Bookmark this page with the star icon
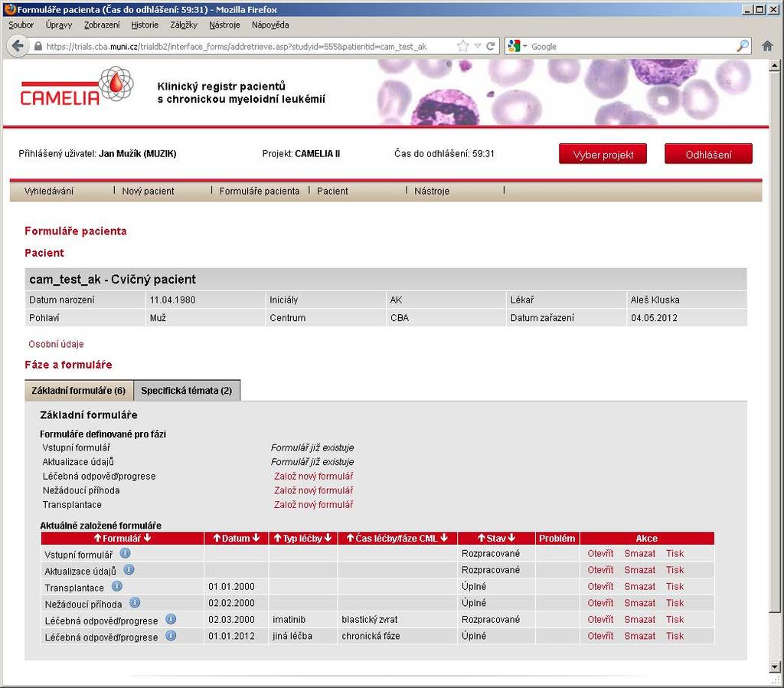 pos(463,46)
